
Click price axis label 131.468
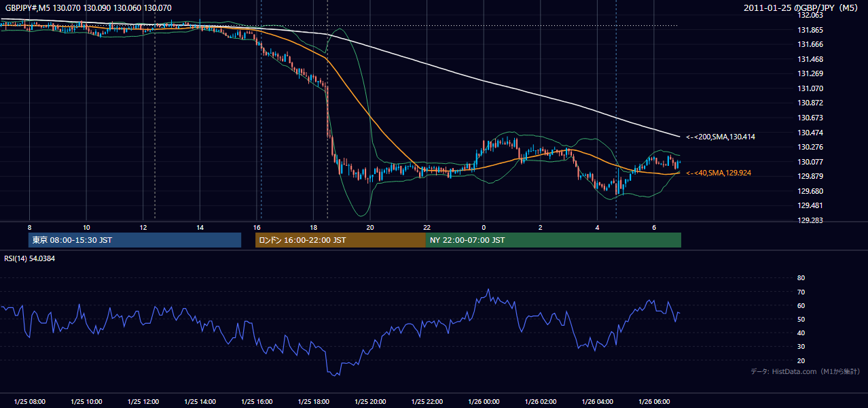point(810,59)
